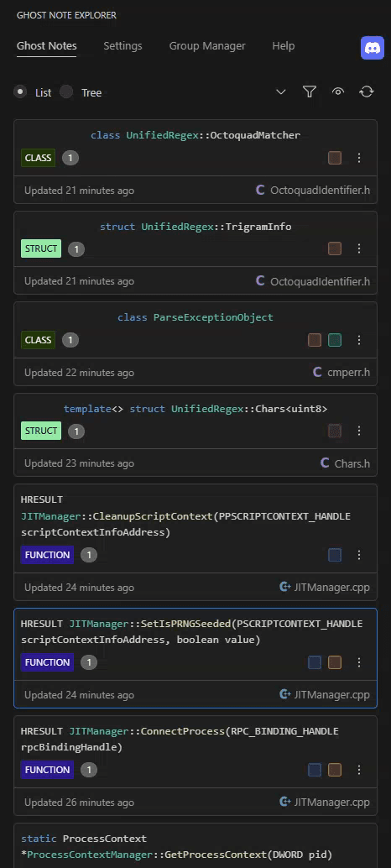Click the FUNCTION tag on the CleanupScriptContext card
The height and width of the screenshot is (868, 391).
tap(47, 555)
